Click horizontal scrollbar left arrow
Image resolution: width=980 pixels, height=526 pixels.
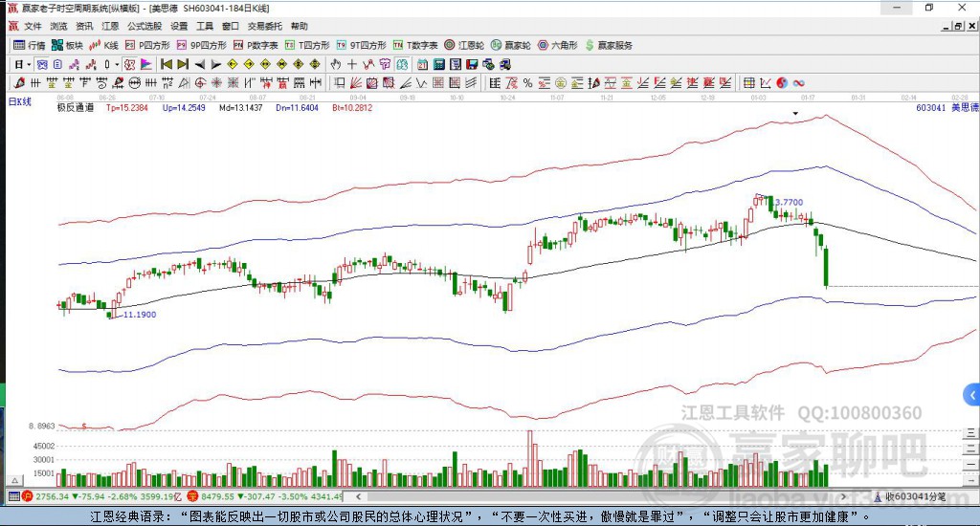point(358,496)
